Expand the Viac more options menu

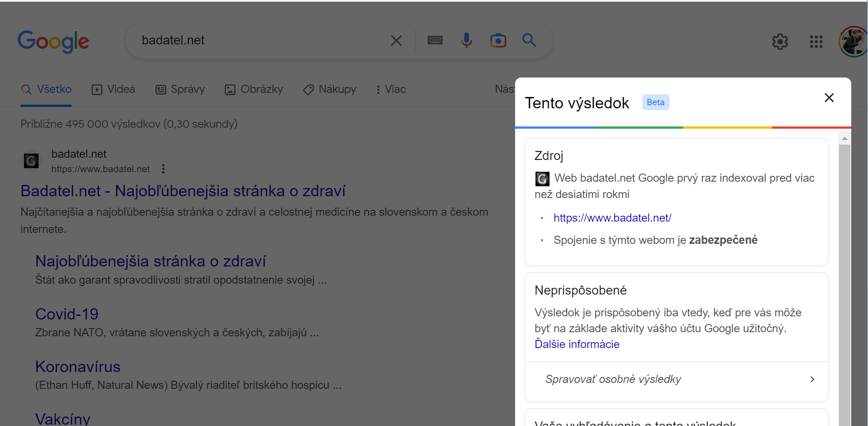pos(391,89)
